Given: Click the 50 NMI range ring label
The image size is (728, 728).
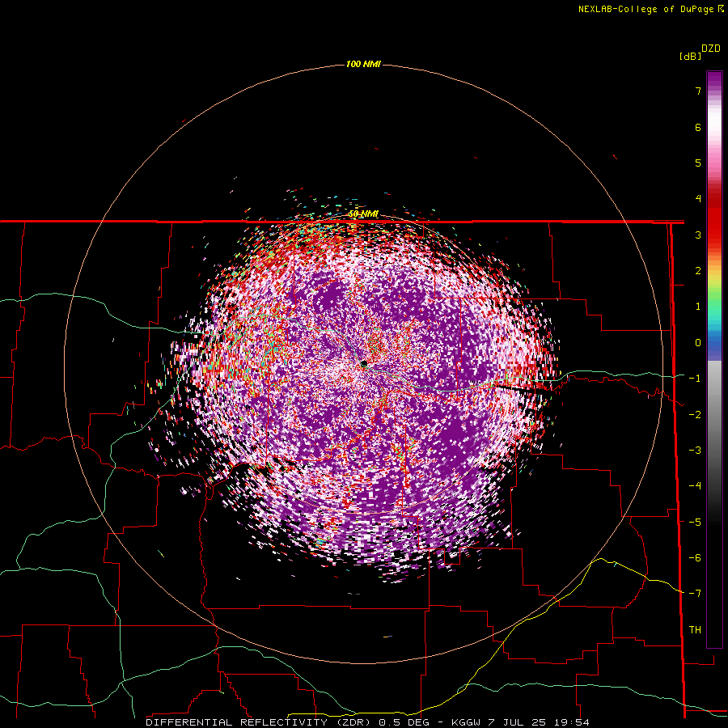Looking at the screenshot, I should pyautogui.click(x=363, y=214).
